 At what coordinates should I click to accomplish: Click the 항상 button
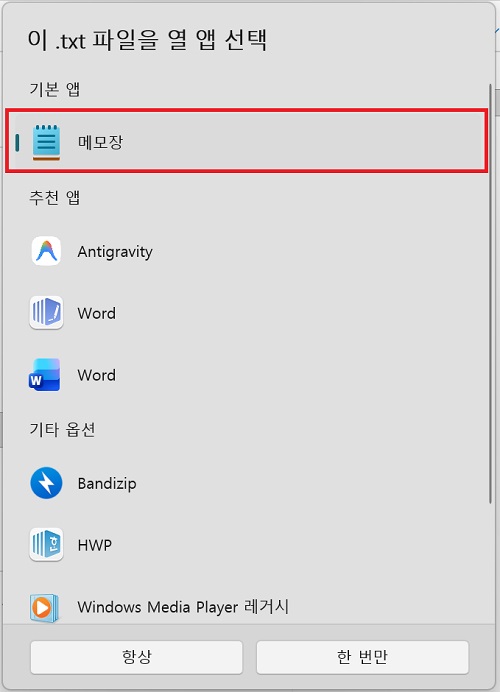click(x=136, y=657)
